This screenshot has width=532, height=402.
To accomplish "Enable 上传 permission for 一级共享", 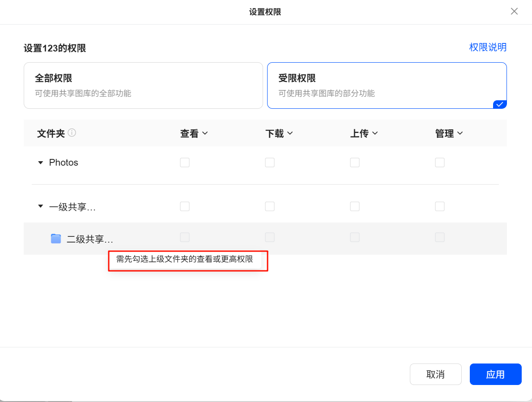I will tap(355, 206).
